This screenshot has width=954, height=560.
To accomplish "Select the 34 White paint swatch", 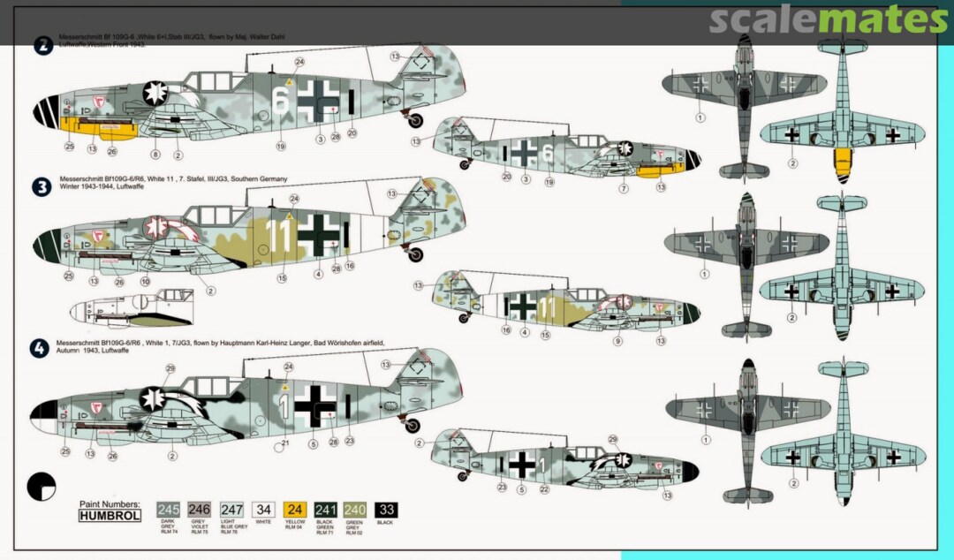I will pyautogui.click(x=264, y=510).
